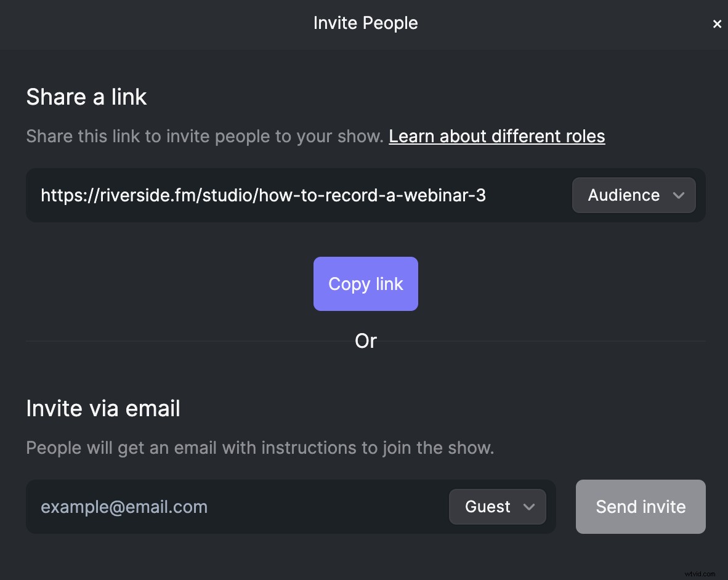Open the Guest dropdown next to email field
Viewport: 728px width, 580px height.
click(497, 507)
